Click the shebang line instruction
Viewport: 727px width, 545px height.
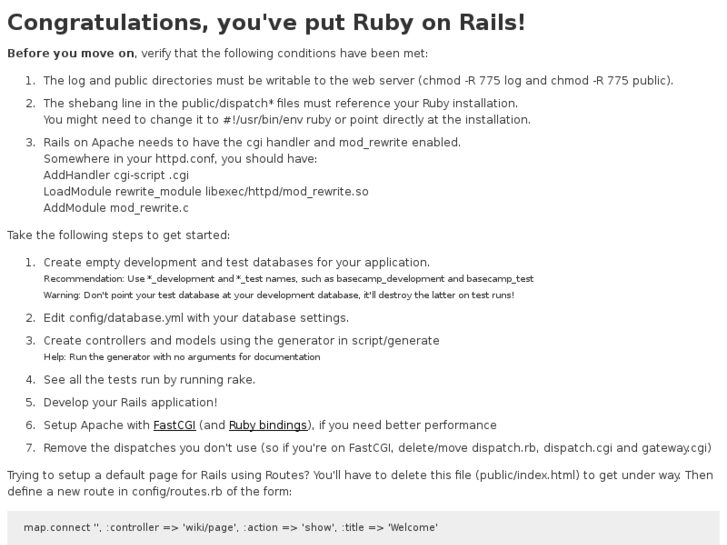(280, 103)
